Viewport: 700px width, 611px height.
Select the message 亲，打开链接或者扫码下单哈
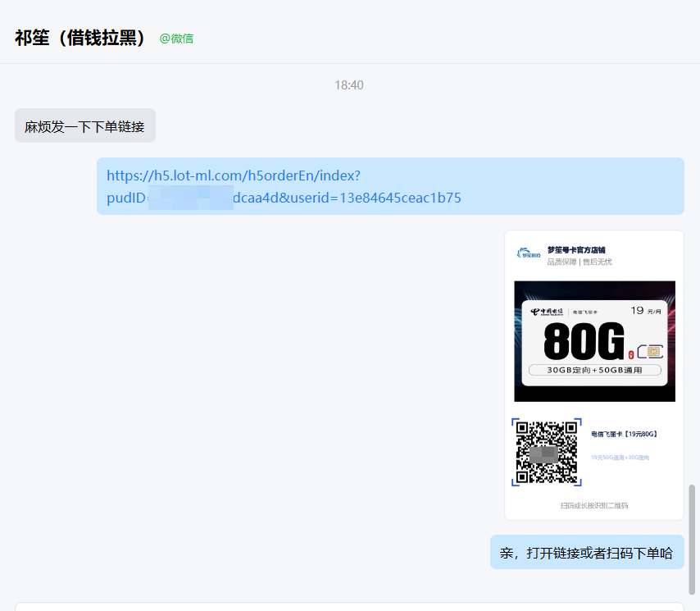587,553
